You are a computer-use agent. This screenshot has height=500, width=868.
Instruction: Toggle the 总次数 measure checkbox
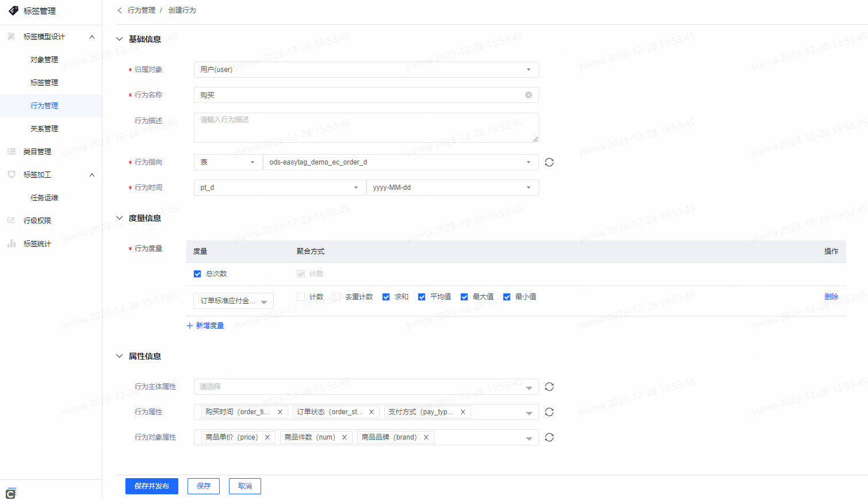(x=197, y=274)
